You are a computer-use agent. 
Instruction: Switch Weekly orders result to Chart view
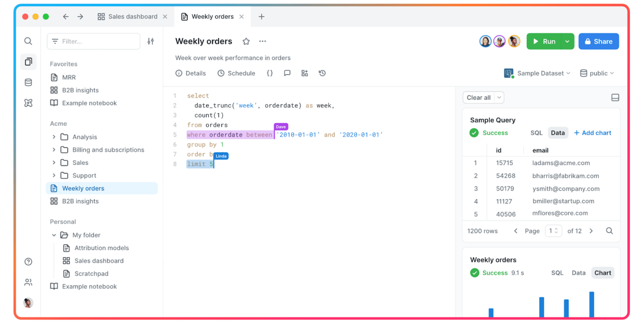pos(602,273)
